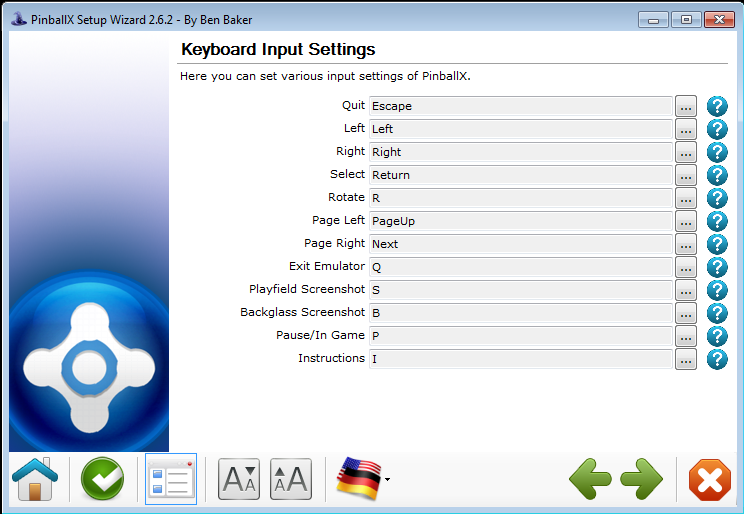Browse key for Instructions with ... button
Viewport: 744px width, 514px height.
pos(686,359)
